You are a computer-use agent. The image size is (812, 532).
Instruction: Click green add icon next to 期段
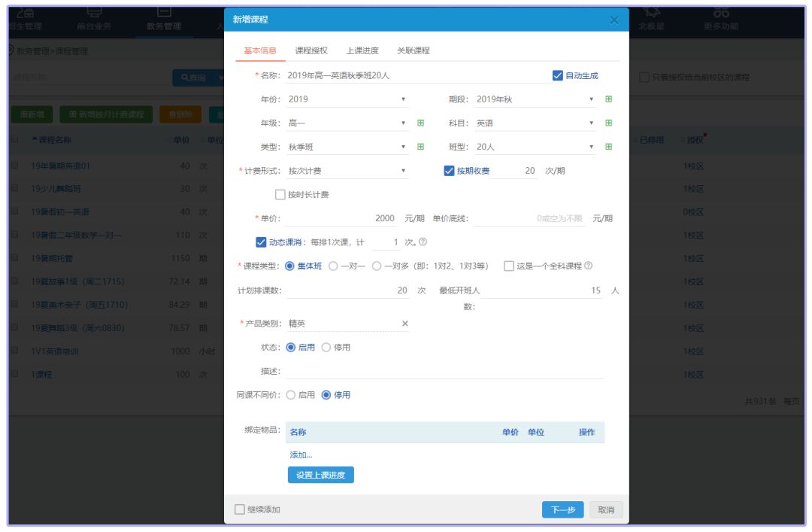point(608,99)
